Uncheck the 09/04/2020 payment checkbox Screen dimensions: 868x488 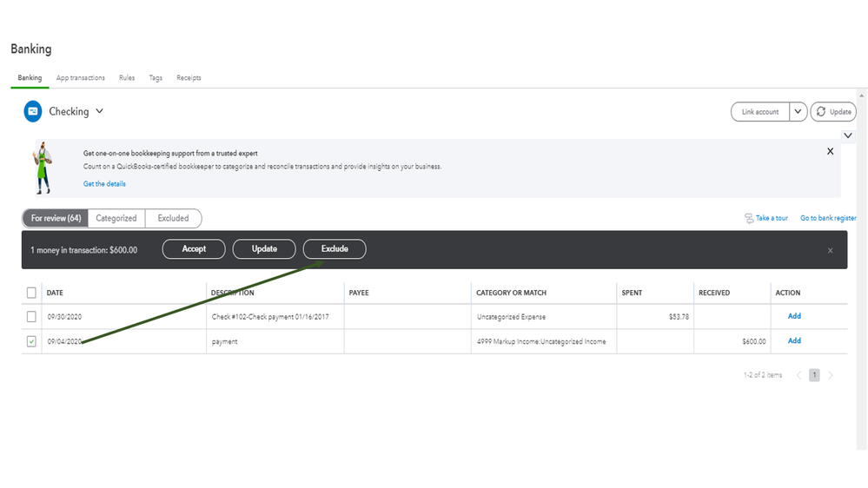31,341
